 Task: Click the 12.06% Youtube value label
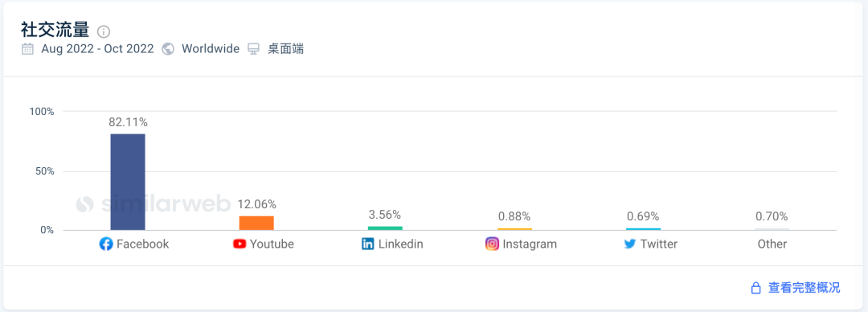[x=257, y=204]
